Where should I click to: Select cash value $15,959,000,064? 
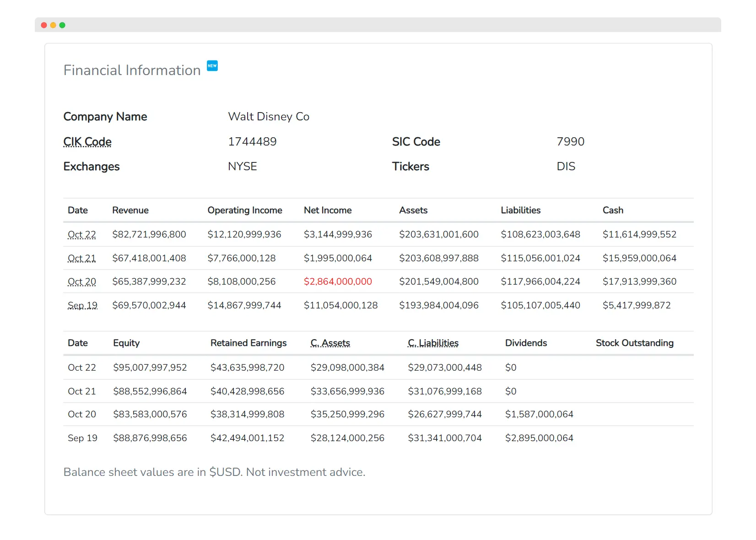pyautogui.click(x=639, y=258)
